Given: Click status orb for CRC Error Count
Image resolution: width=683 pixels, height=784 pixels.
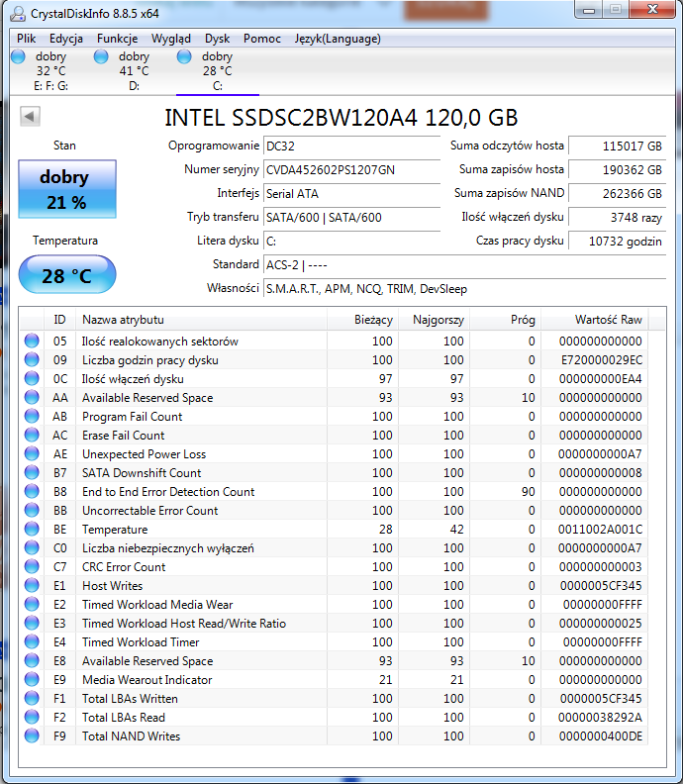Looking at the screenshot, I should (32, 566).
